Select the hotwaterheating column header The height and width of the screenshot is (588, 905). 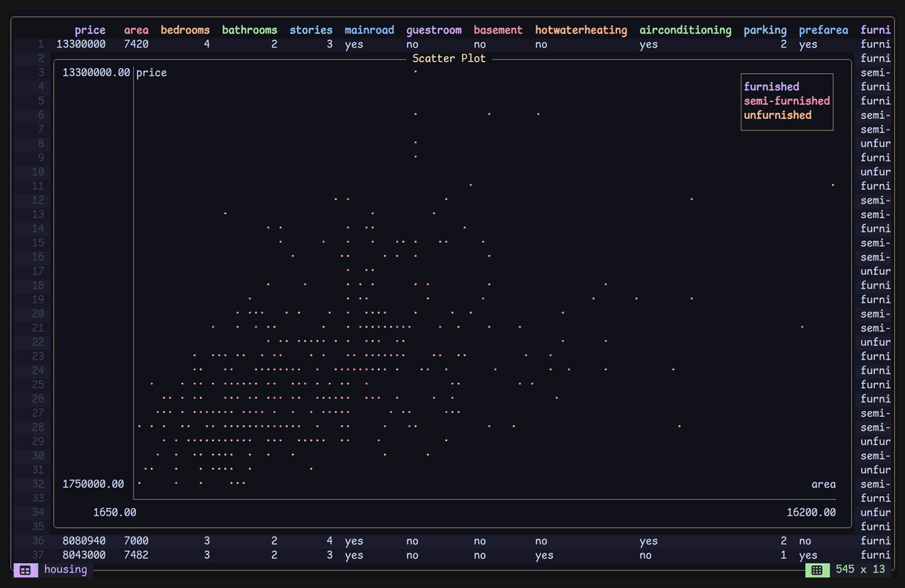point(581,30)
